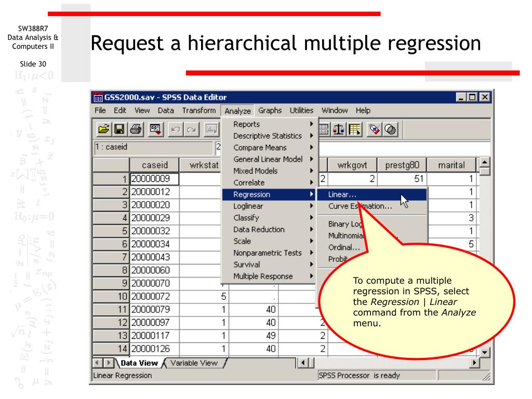Expand the Compare Means submenu
Screen dimensions: 532x399
coord(270,148)
